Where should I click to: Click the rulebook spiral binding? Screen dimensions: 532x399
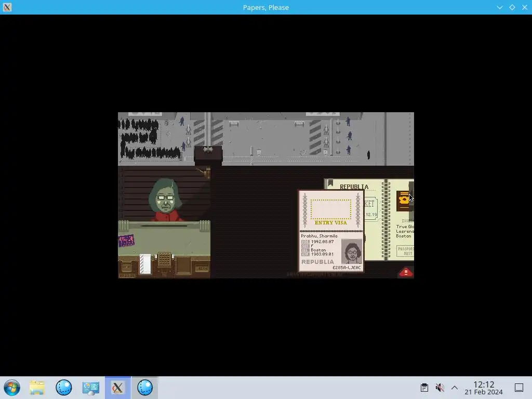(x=386, y=220)
